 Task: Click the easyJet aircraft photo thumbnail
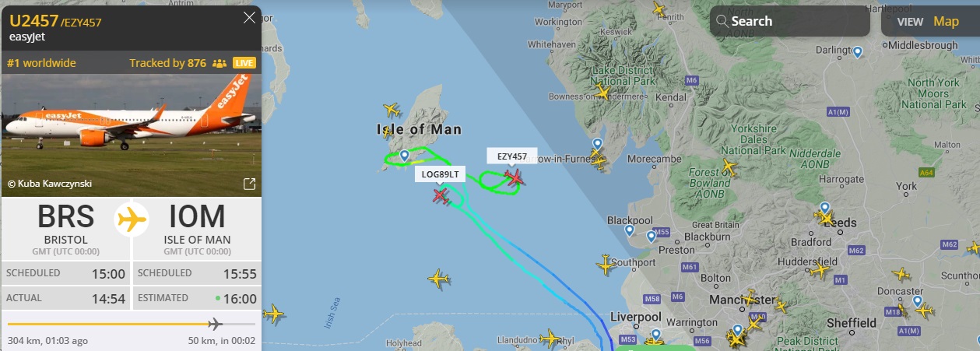pyautogui.click(x=131, y=135)
